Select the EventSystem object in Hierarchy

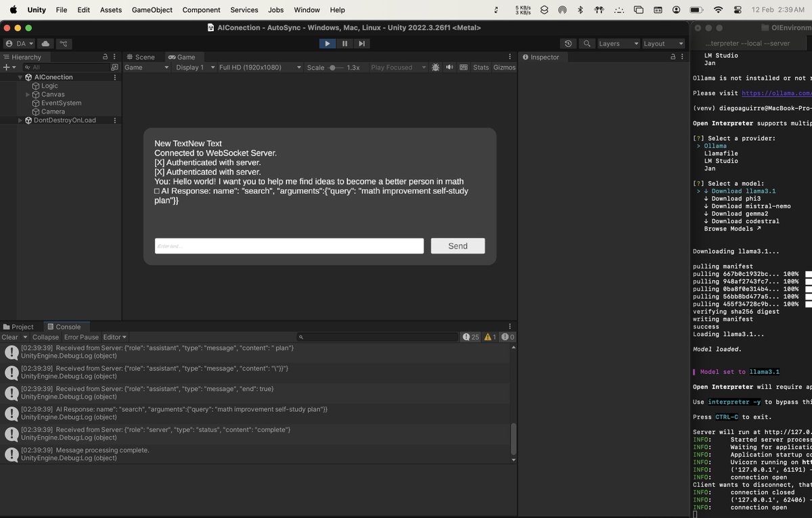(x=61, y=103)
